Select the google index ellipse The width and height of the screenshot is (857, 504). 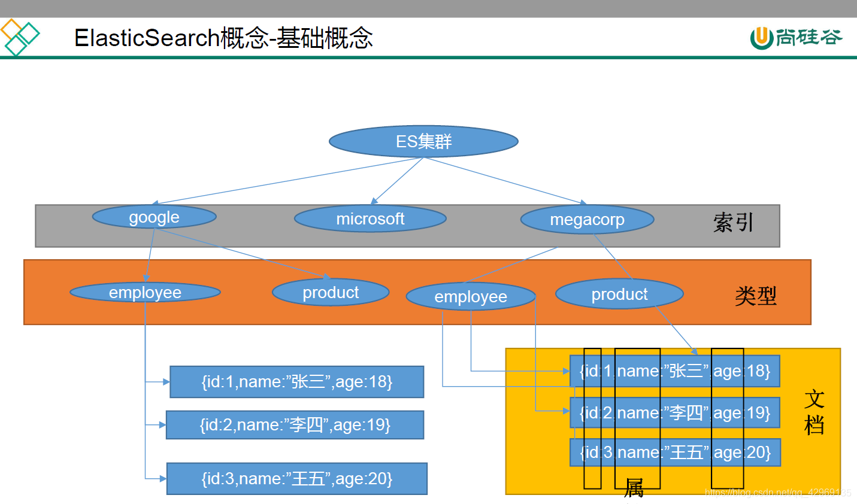(x=154, y=217)
